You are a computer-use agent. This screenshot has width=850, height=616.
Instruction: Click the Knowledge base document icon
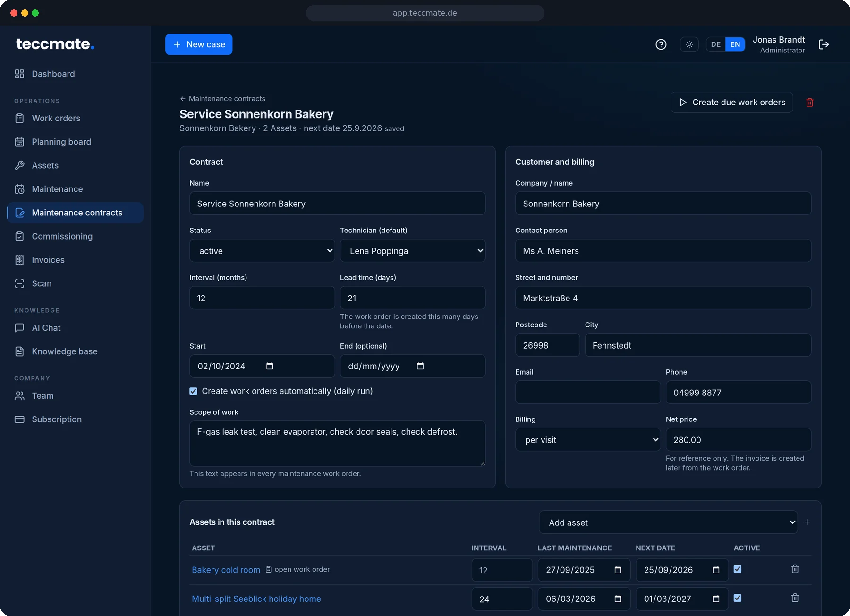tap(19, 351)
